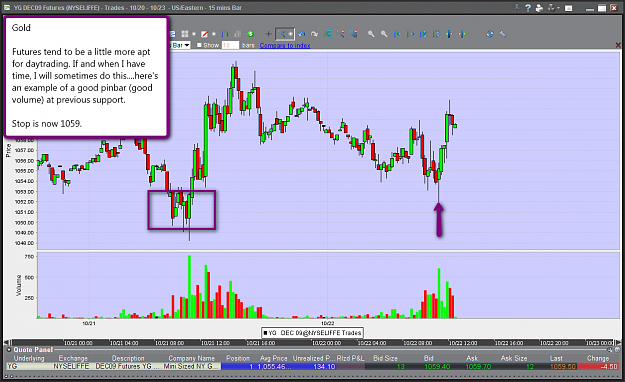This screenshot has width=625, height=382.
Task: Click the 10/22 16:00 time range marker
Action: (509, 343)
